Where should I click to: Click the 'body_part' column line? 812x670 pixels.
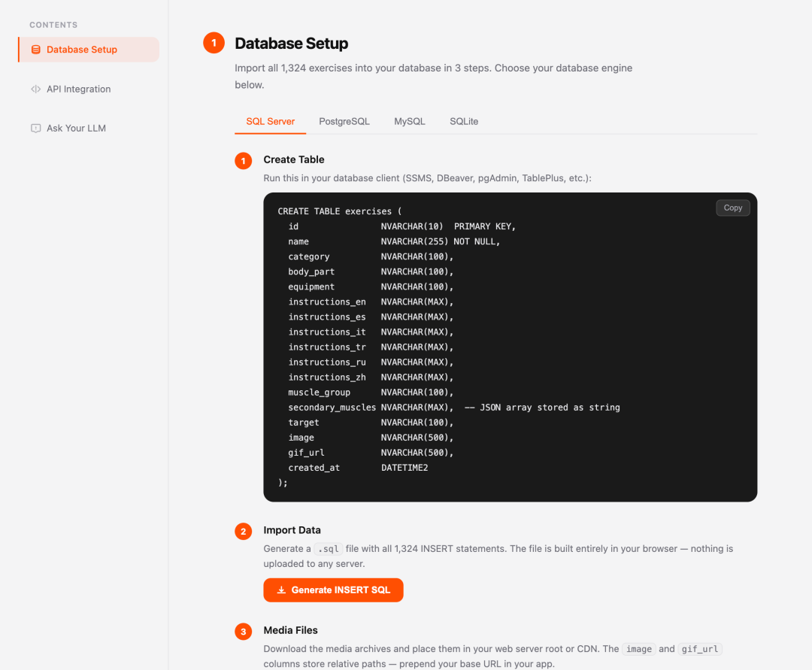[371, 271]
